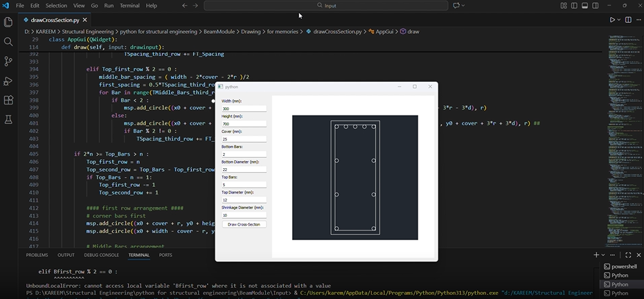Open the View menu
The width and height of the screenshot is (644, 299).
[79, 6]
